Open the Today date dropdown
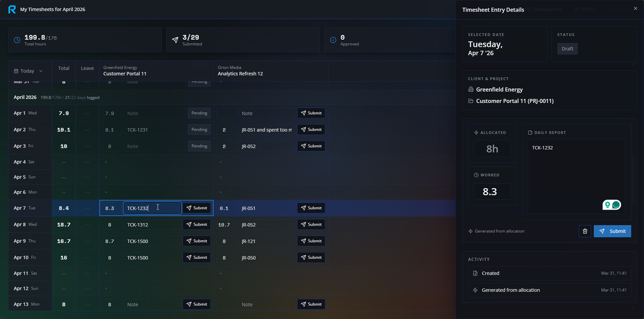644x319 pixels. tap(29, 71)
